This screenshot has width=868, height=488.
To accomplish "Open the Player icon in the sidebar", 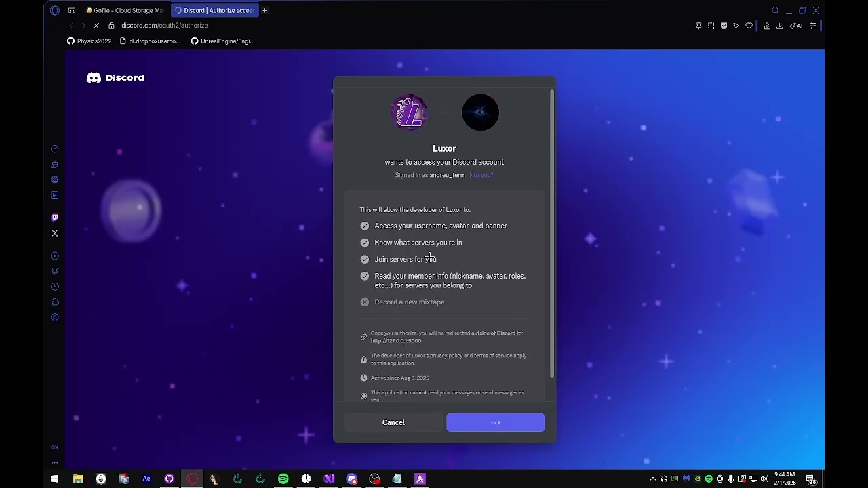I will pos(55,256).
